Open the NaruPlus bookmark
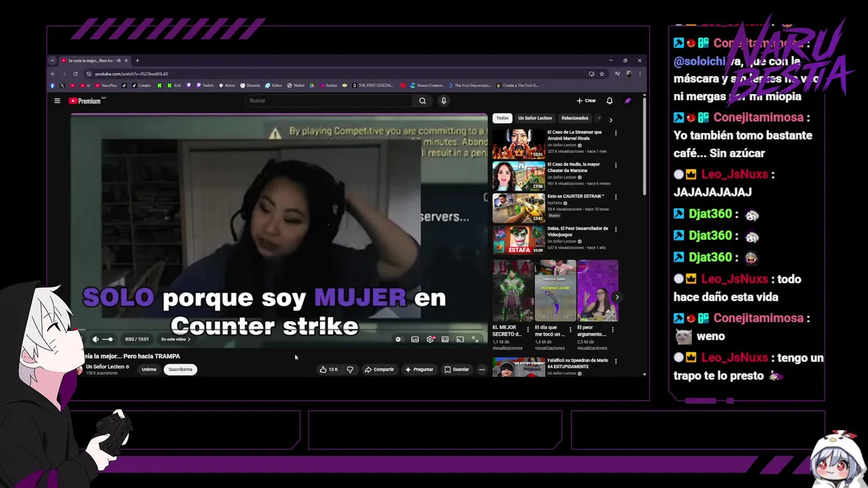The width and height of the screenshot is (868, 488). [x=106, y=85]
